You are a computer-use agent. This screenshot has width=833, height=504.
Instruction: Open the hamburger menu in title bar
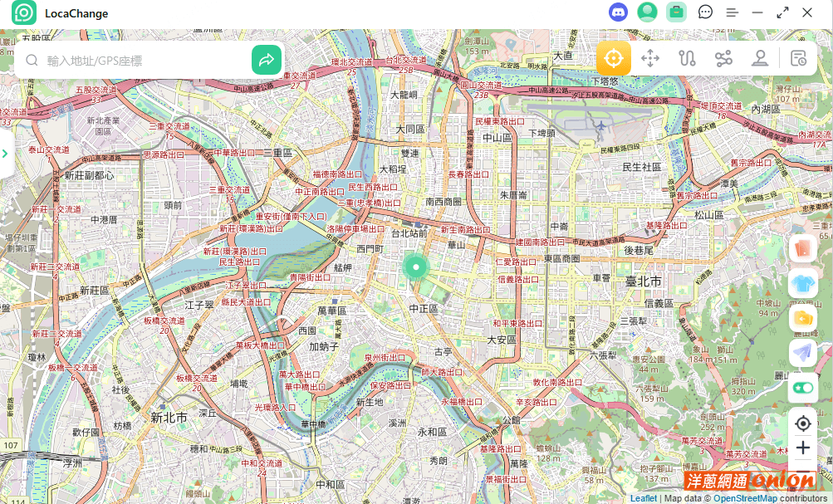[732, 12]
